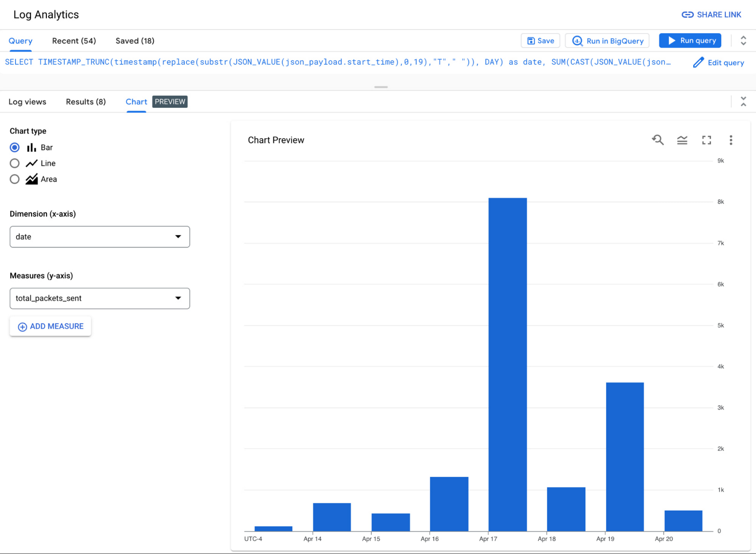Click the Dimension (x-axis) label
The height and width of the screenshot is (554, 756).
pyautogui.click(x=43, y=214)
